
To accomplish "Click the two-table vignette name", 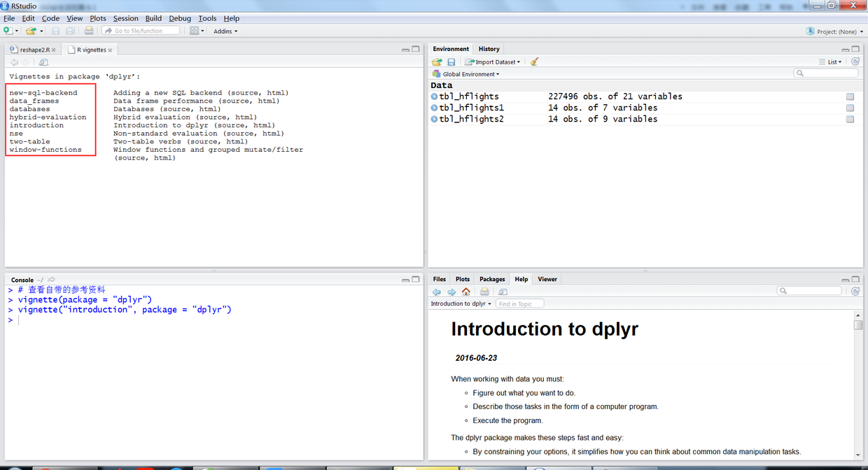I will coord(29,141).
